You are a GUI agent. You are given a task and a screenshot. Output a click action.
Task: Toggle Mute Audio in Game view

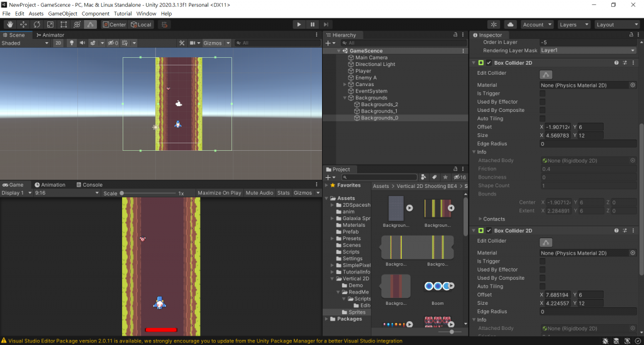(x=259, y=193)
